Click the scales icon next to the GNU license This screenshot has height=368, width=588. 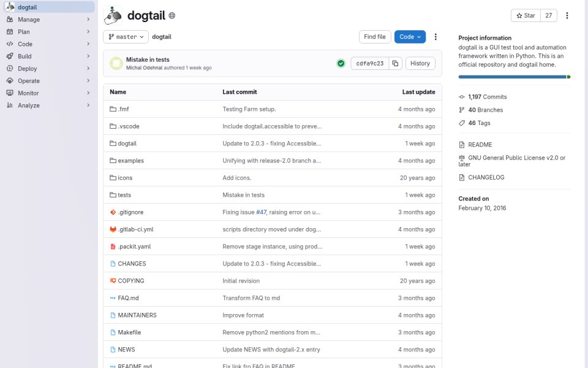coord(462,158)
